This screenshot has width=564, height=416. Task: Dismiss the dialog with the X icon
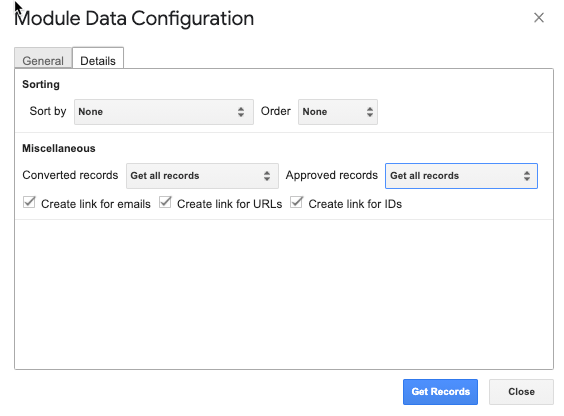click(538, 18)
